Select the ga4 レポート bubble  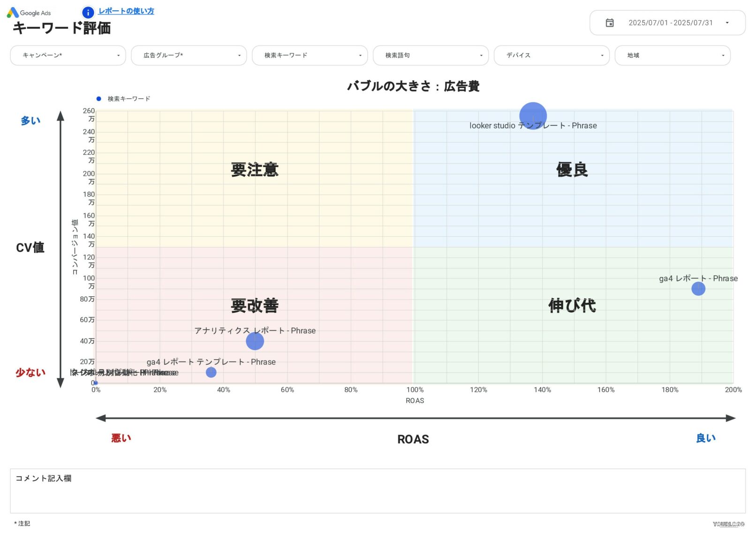point(699,289)
